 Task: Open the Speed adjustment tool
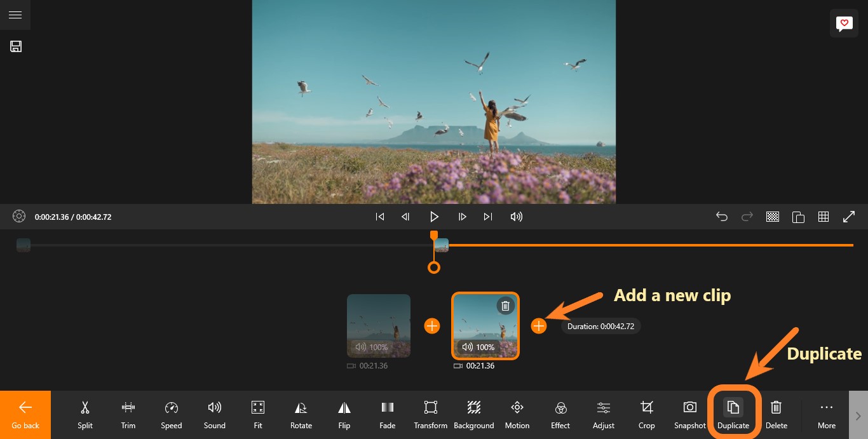tap(172, 414)
